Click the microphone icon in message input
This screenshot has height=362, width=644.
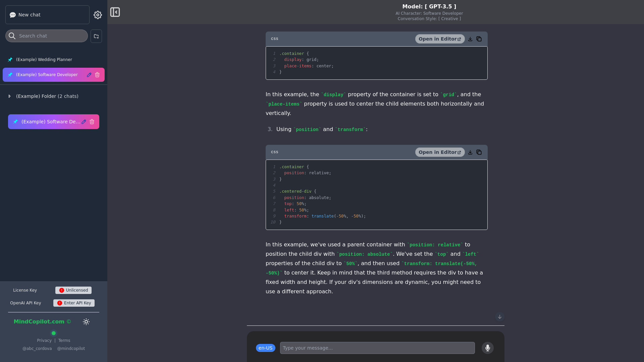coord(487,348)
